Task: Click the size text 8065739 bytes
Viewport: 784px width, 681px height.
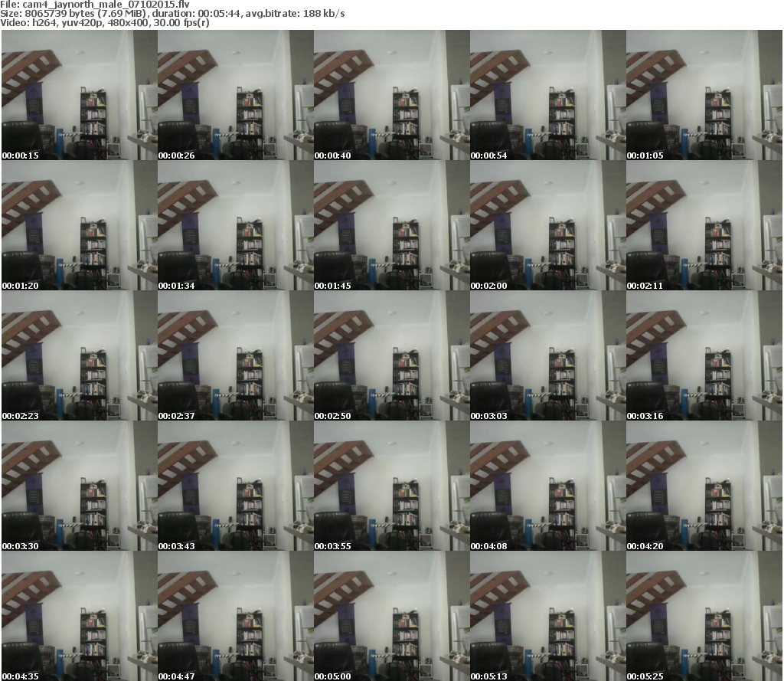Action: tap(59, 14)
